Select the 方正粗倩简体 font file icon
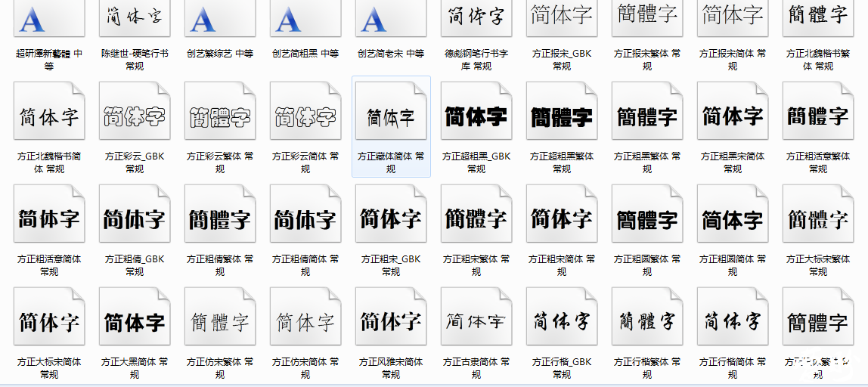The height and width of the screenshot is (387, 868). [x=305, y=214]
